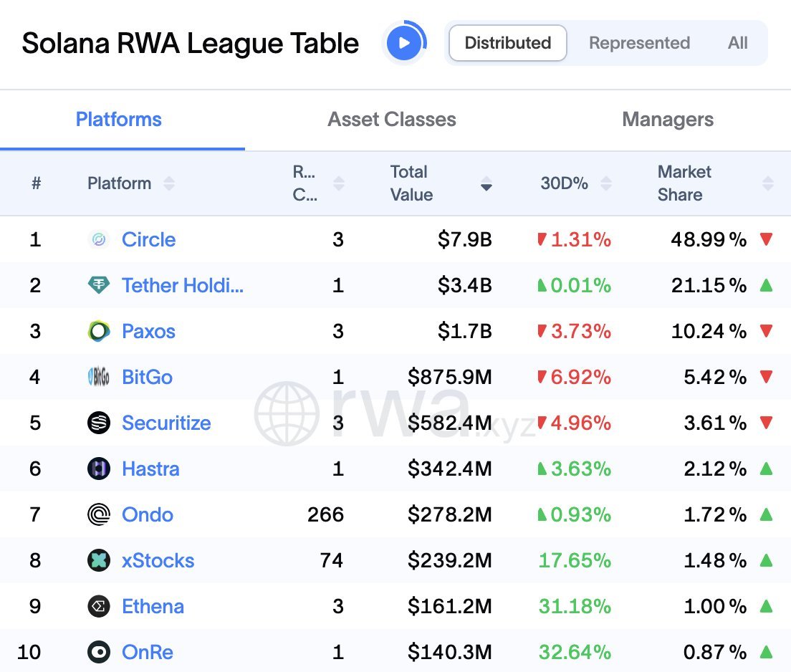Viewport: 791px width, 672px height.
Task: Sort by the R... C... column arrows
Action: click(x=339, y=183)
